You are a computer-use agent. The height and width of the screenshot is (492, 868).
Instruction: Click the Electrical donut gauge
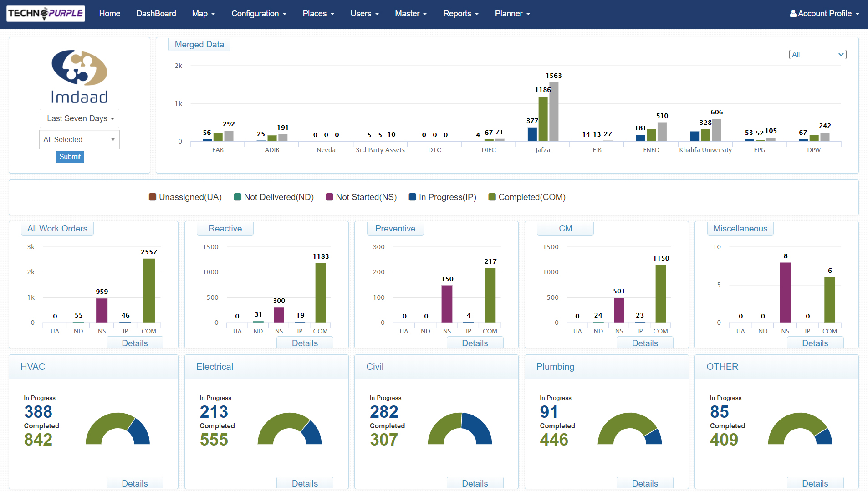tap(290, 429)
